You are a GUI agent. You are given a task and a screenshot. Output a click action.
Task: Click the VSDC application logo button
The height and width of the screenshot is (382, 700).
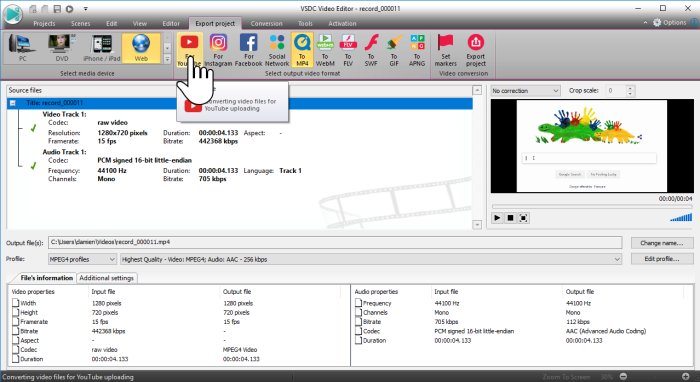tap(13, 14)
